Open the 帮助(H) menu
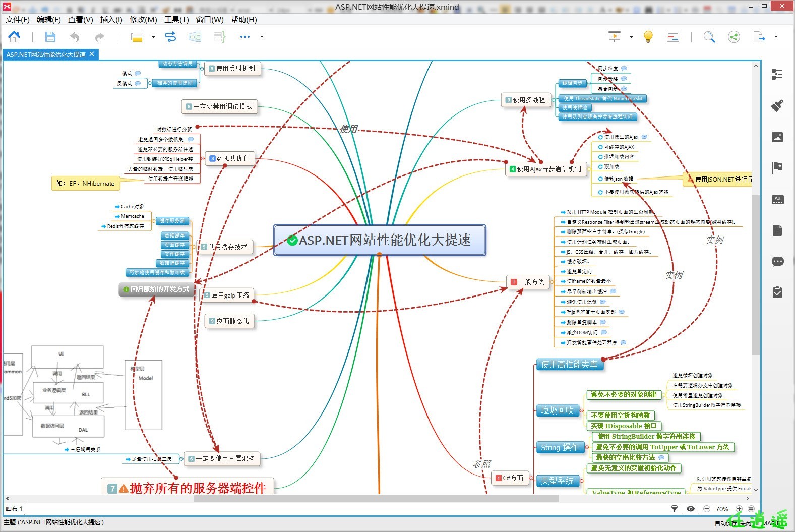Screen dimensions: 795x532 tap(243, 19)
